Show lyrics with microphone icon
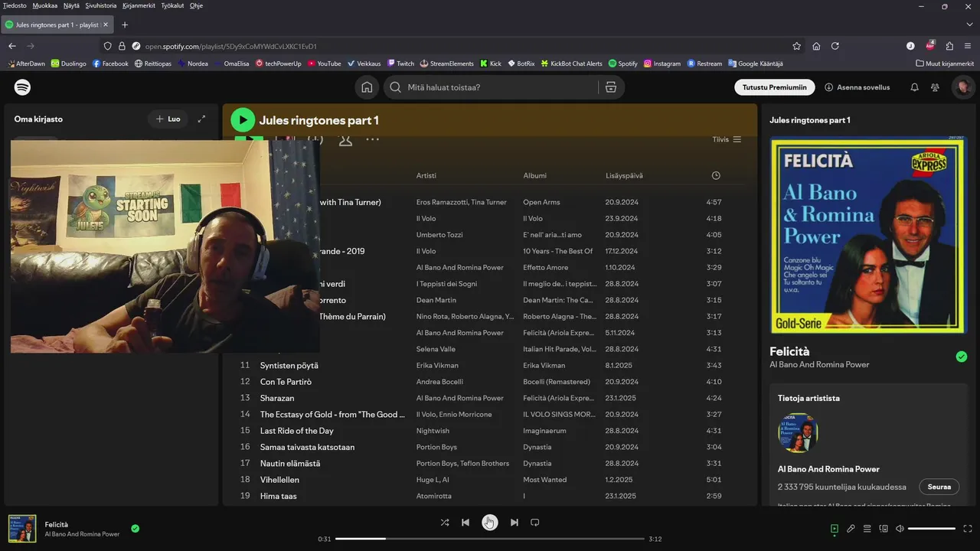The height and width of the screenshot is (551, 980). pos(851,529)
